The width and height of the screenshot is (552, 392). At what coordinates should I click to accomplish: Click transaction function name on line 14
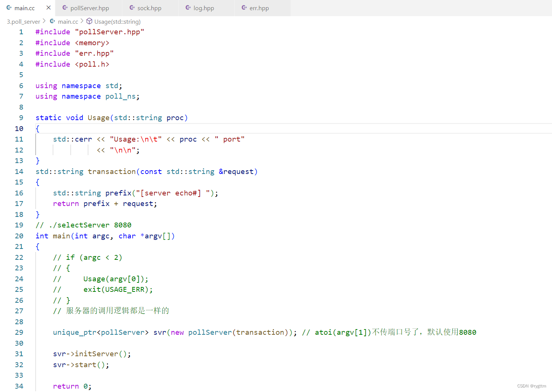point(112,172)
